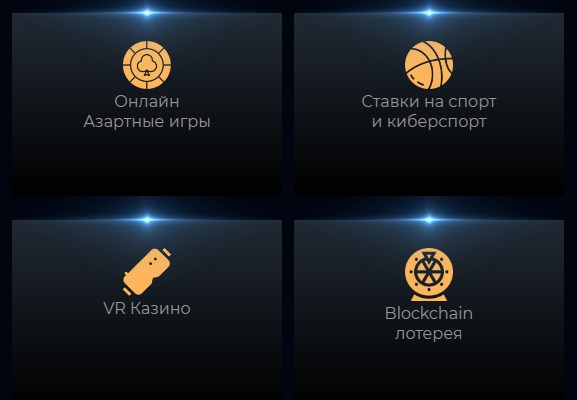577x400 pixels.
Task: Select the basketball sports betting icon
Action: click(429, 65)
